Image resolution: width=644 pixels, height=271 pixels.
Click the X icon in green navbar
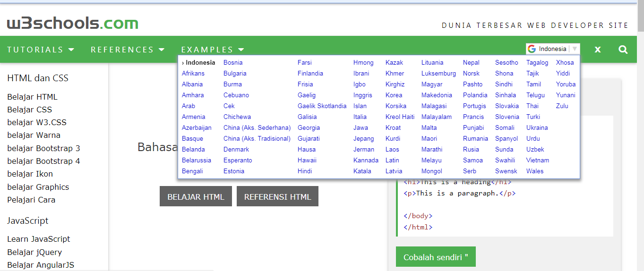(598, 50)
